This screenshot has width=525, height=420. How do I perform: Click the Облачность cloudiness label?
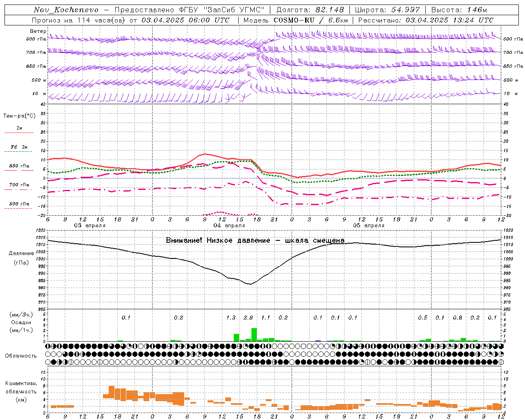pos(21,356)
